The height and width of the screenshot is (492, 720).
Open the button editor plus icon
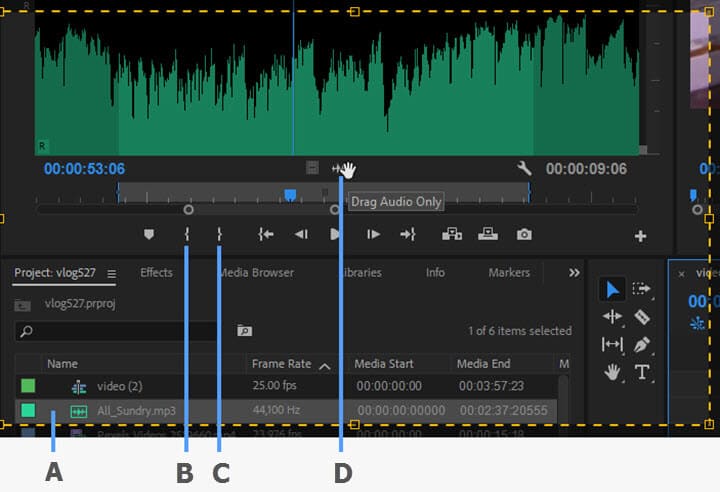click(x=640, y=237)
